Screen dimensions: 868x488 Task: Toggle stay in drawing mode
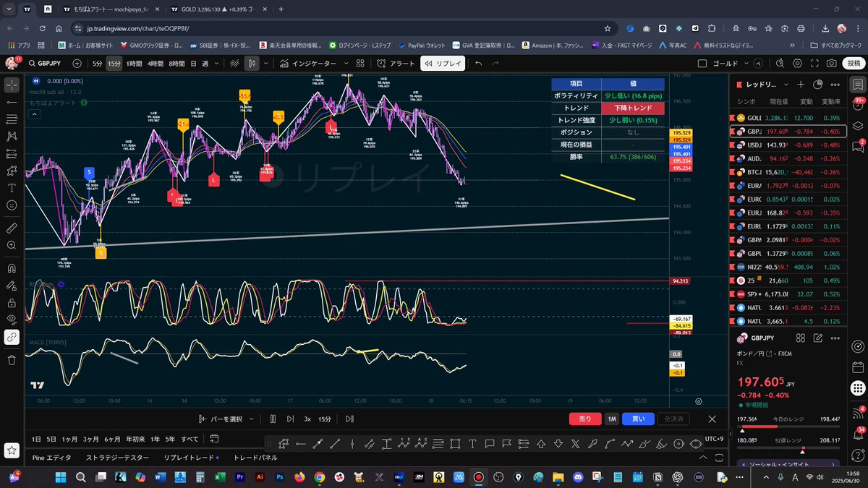tap(12, 286)
